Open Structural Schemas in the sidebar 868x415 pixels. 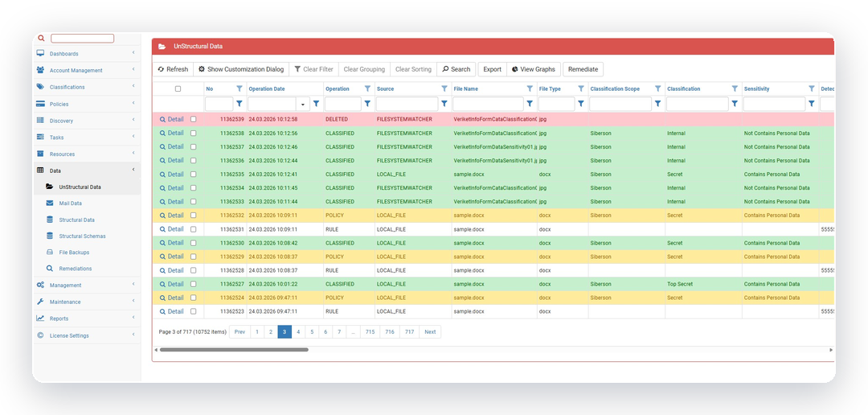point(83,236)
